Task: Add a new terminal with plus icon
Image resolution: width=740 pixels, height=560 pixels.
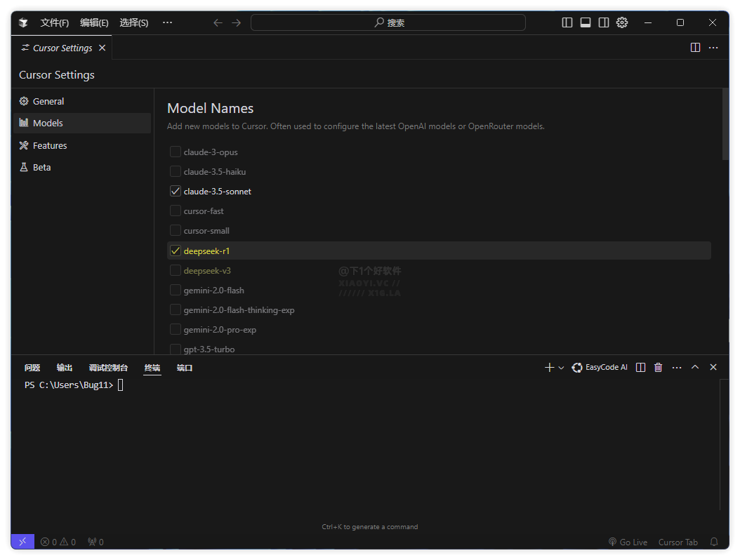Action: tap(549, 367)
